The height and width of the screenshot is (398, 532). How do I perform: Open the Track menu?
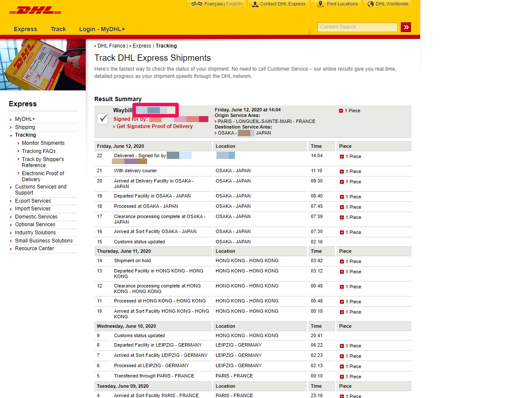pos(58,29)
